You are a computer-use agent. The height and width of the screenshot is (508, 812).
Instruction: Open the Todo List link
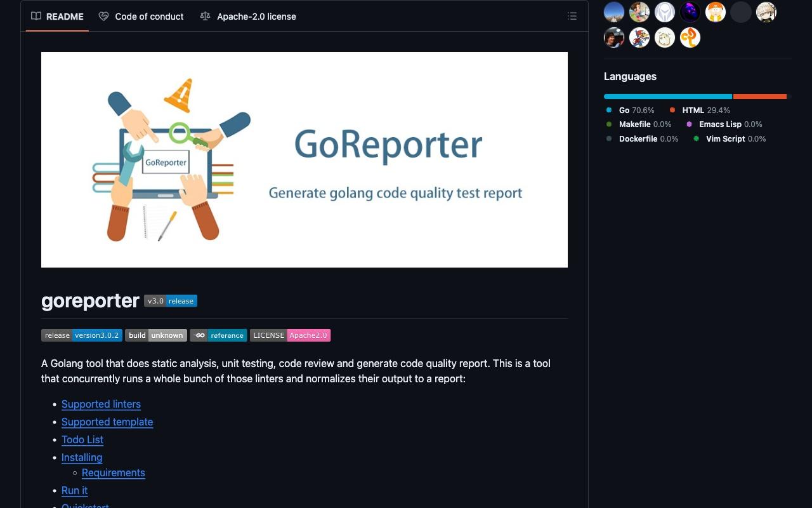(82, 439)
